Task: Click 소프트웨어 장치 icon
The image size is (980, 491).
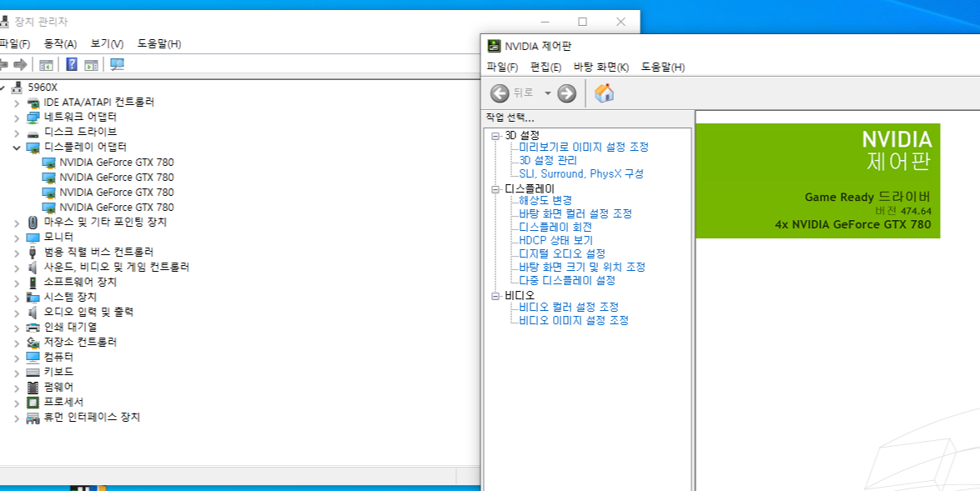Action: coord(33,283)
